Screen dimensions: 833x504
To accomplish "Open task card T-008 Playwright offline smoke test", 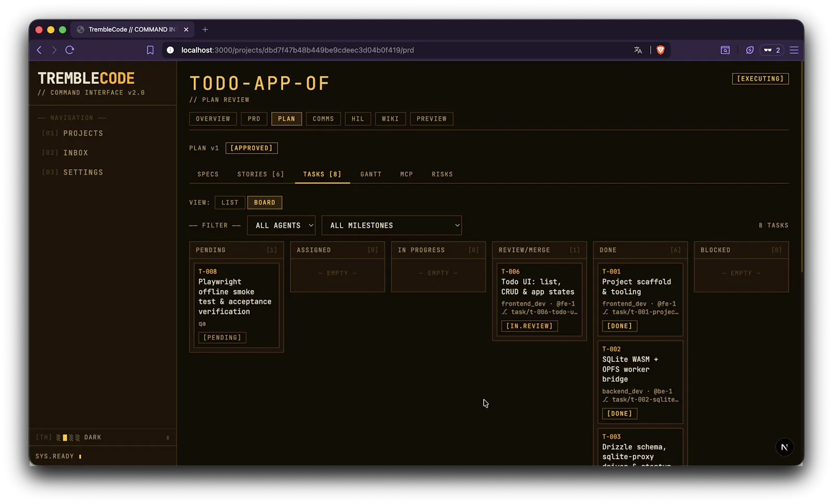I will pos(236,305).
